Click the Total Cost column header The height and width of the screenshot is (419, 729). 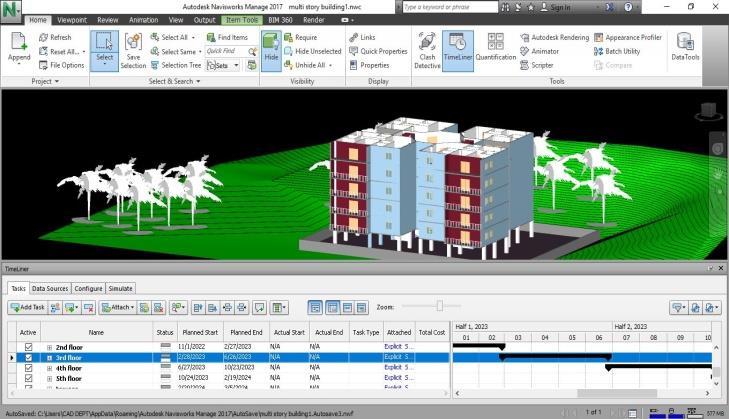(432, 333)
